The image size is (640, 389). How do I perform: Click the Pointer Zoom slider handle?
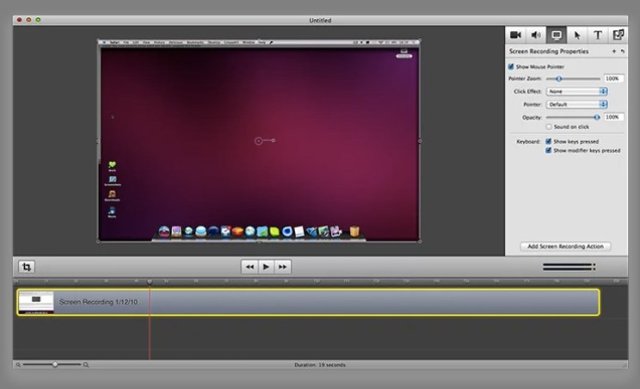pyautogui.click(x=559, y=78)
